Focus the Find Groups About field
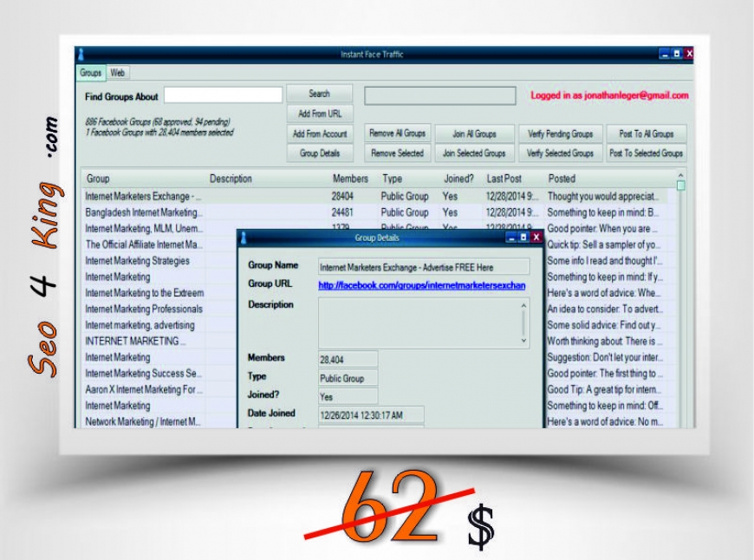754x560 pixels. pos(223,95)
